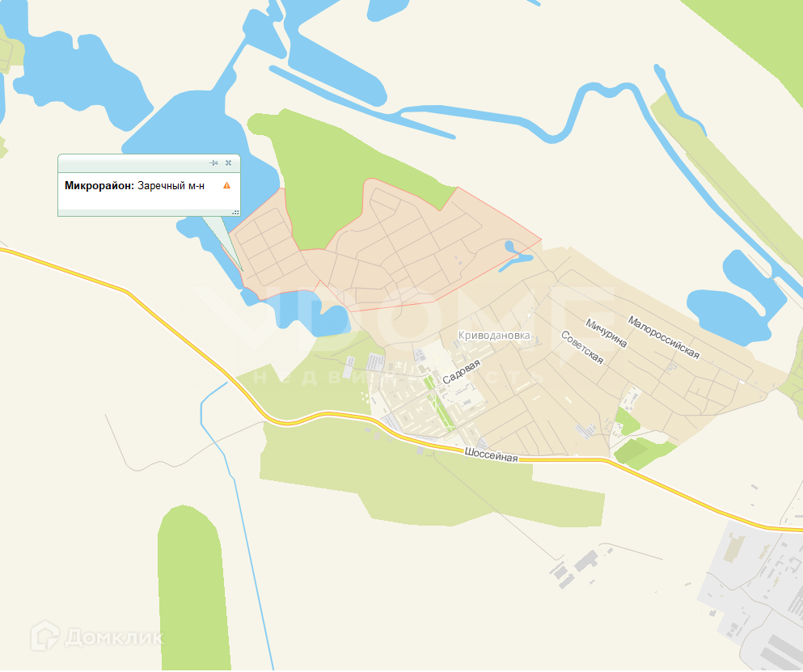
Task: Click the Мичурина street label
Action: (x=606, y=333)
